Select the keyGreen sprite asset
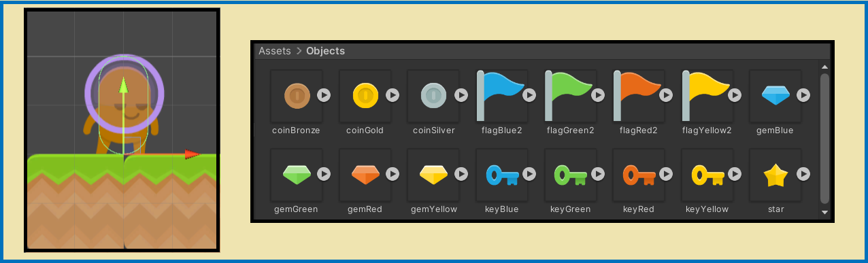This screenshot has height=263, width=868. [570, 175]
